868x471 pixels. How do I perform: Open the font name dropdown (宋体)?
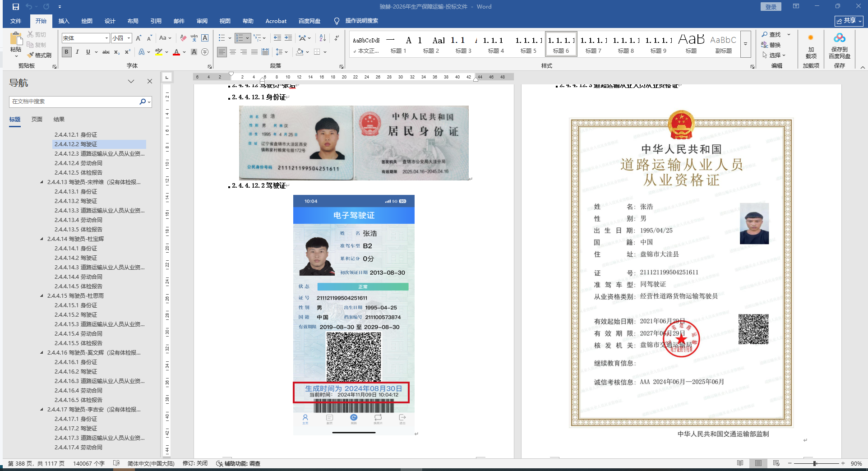tap(106, 38)
